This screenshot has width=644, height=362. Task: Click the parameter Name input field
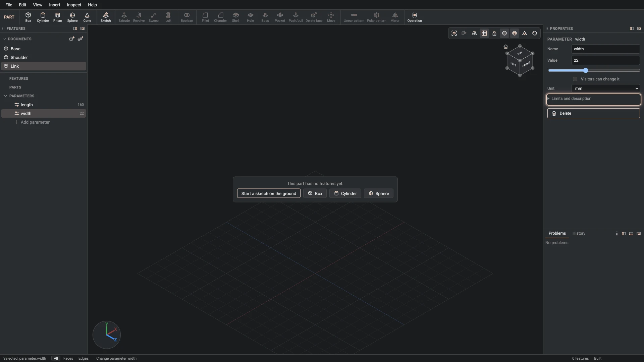(x=606, y=49)
